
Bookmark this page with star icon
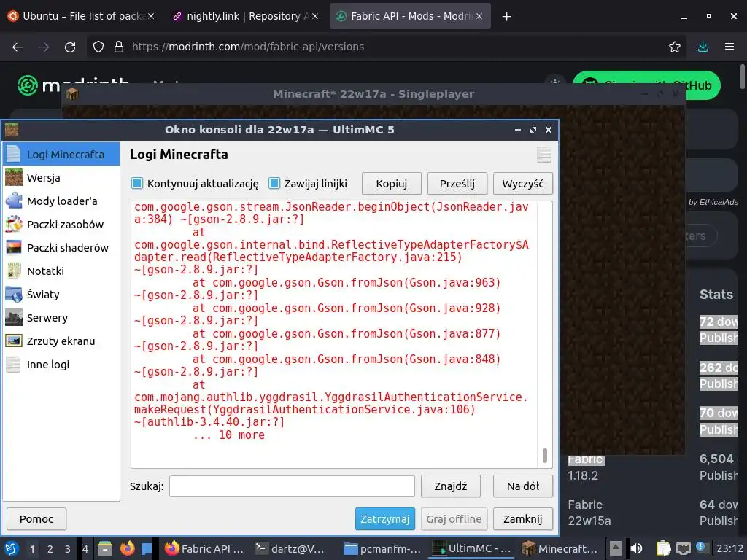coord(675,47)
